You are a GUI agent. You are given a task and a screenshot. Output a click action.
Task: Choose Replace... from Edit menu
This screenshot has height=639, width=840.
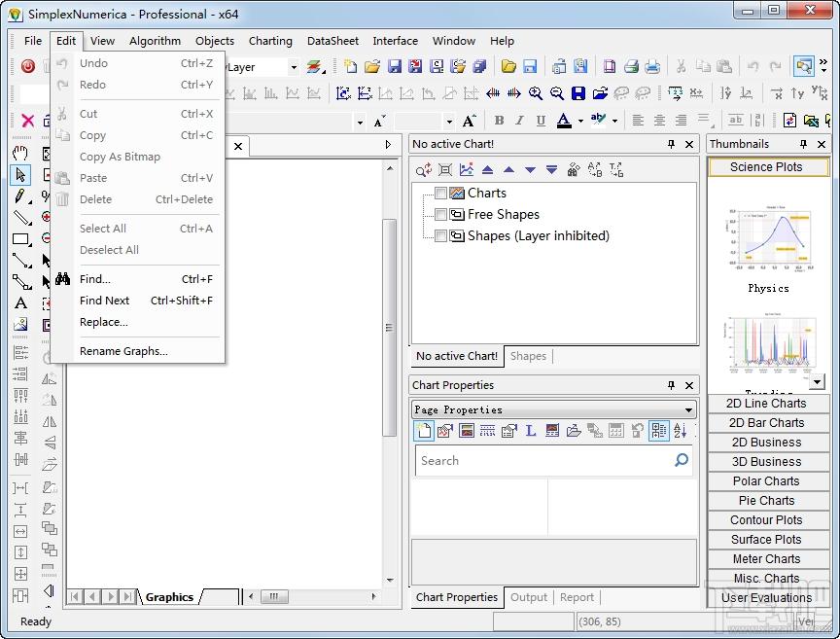139,322
